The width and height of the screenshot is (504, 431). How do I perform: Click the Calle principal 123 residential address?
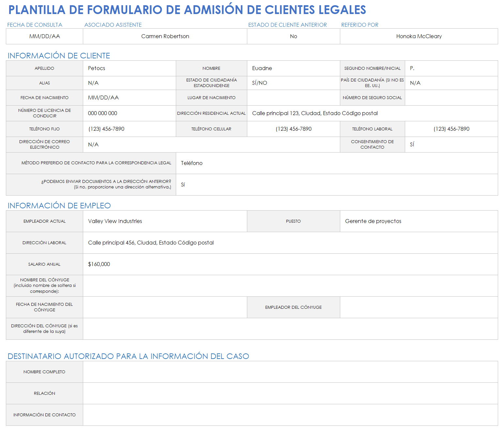click(x=372, y=113)
